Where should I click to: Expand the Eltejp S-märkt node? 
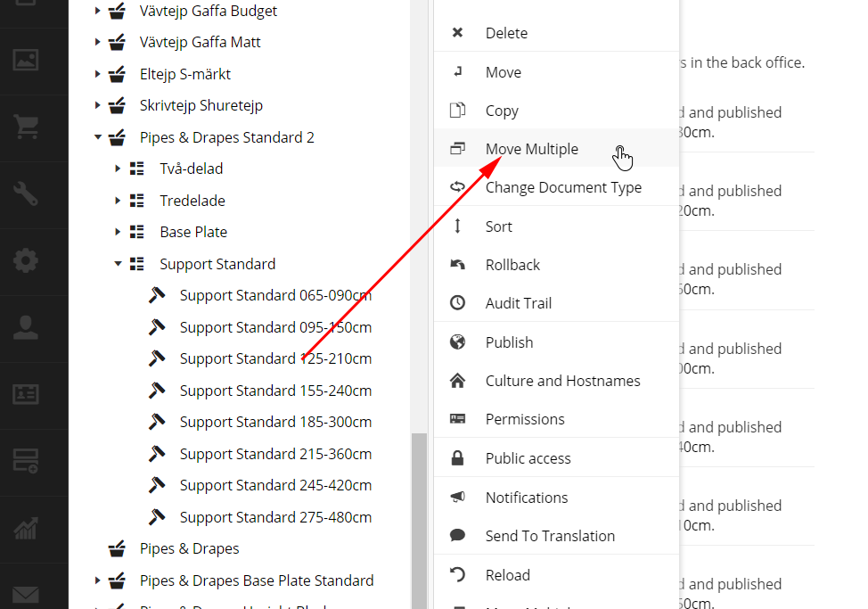pos(97,74)
